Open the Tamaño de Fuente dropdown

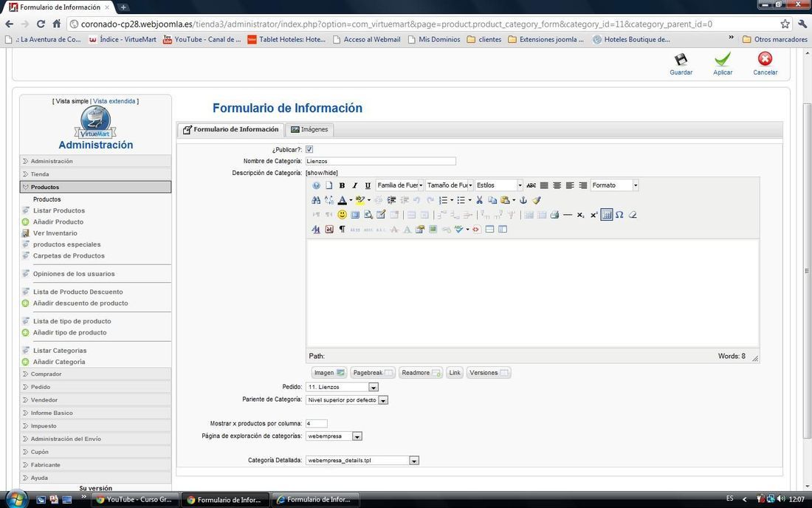click(450, 185)
